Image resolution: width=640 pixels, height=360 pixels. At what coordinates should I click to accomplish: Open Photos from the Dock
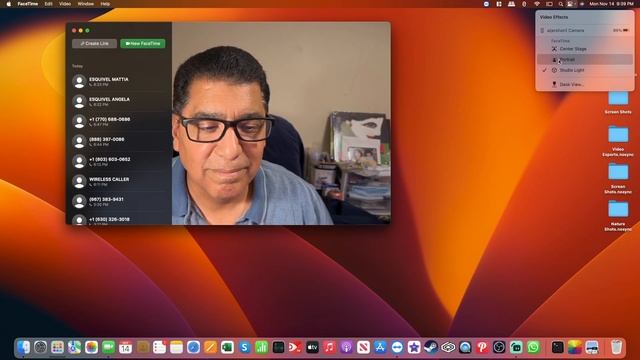tap(91, 347)
